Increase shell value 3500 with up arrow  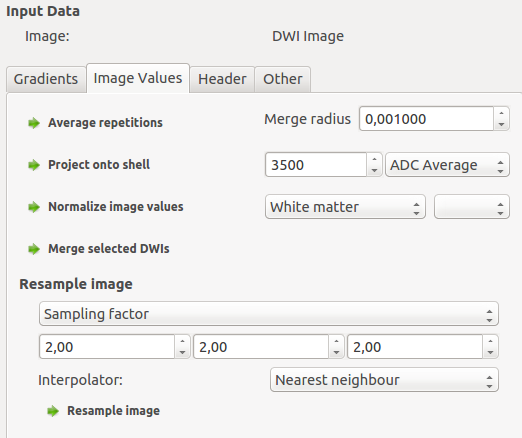374,159
